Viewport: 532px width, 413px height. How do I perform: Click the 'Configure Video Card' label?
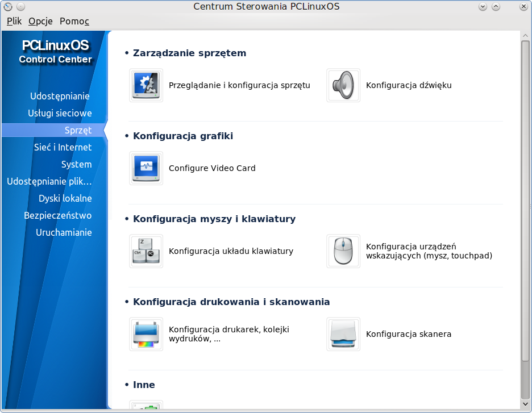(x=212, y=168)
